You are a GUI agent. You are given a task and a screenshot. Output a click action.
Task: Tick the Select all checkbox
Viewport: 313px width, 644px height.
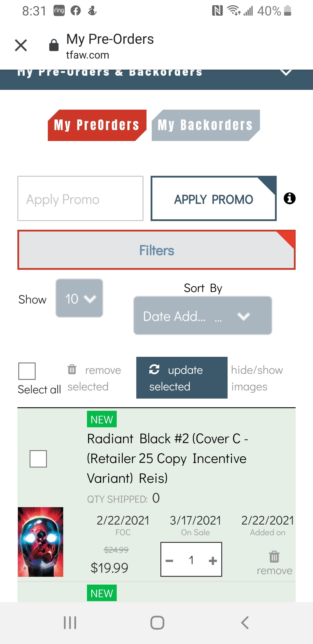[x=27, y=371]
